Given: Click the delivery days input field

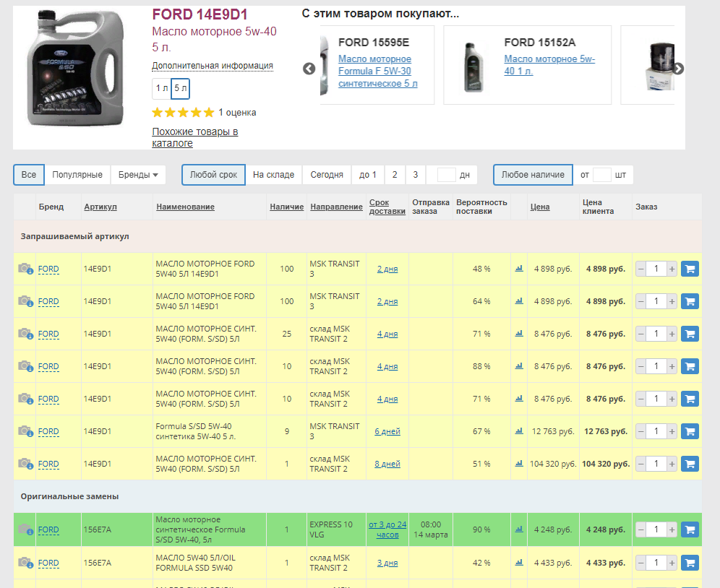Looking at the screenshot, I should pyautogui.click(x=446, y=175).
